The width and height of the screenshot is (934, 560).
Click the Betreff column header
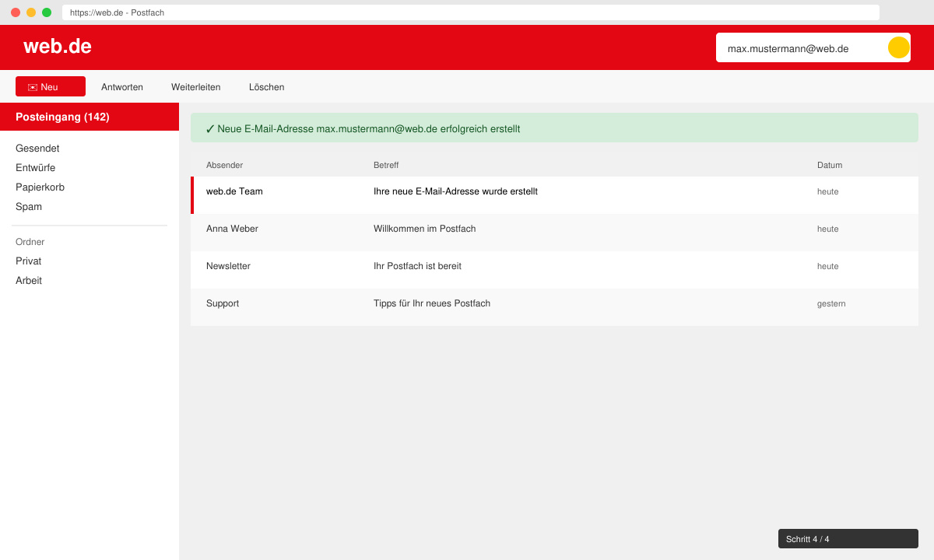(x=386, y=165)
